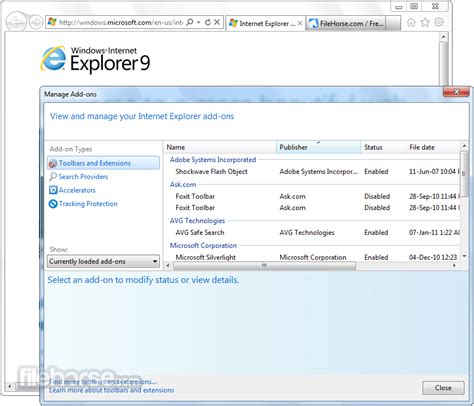Click the add-on list scroll down arrow

point(464,256)
